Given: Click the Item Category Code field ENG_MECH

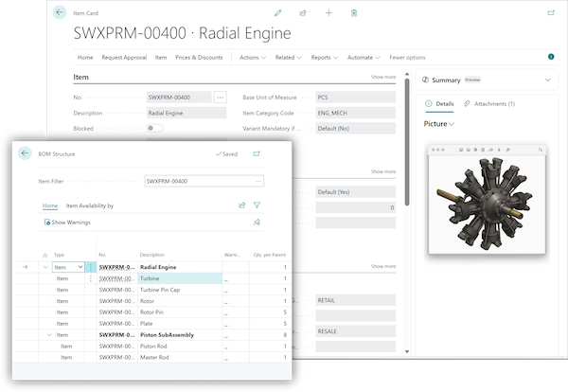Looking at the screenshot, I should (356, 113).
